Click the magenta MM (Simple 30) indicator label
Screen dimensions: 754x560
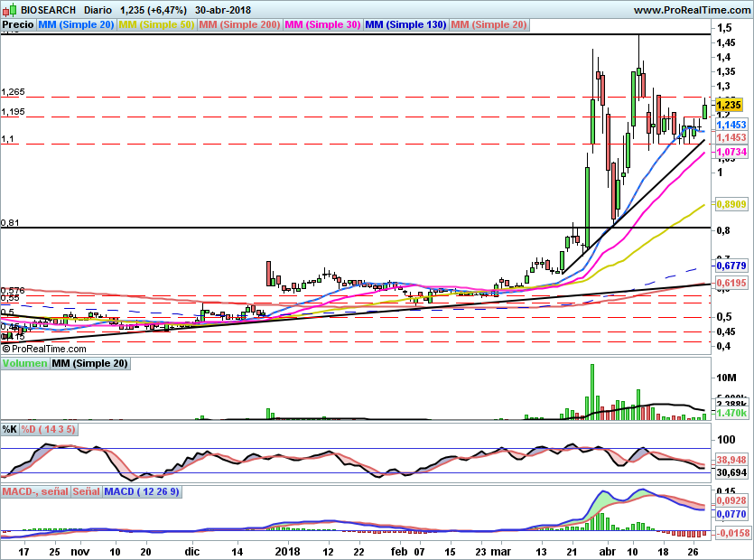tap(322, 25)
